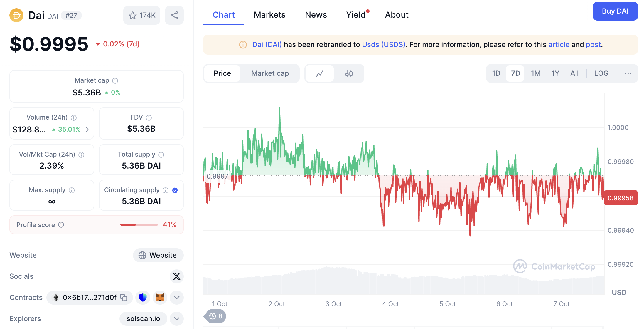Switch to candlestick chart view icon
This screenshot has height=329, width=644.
coord(349,73)
